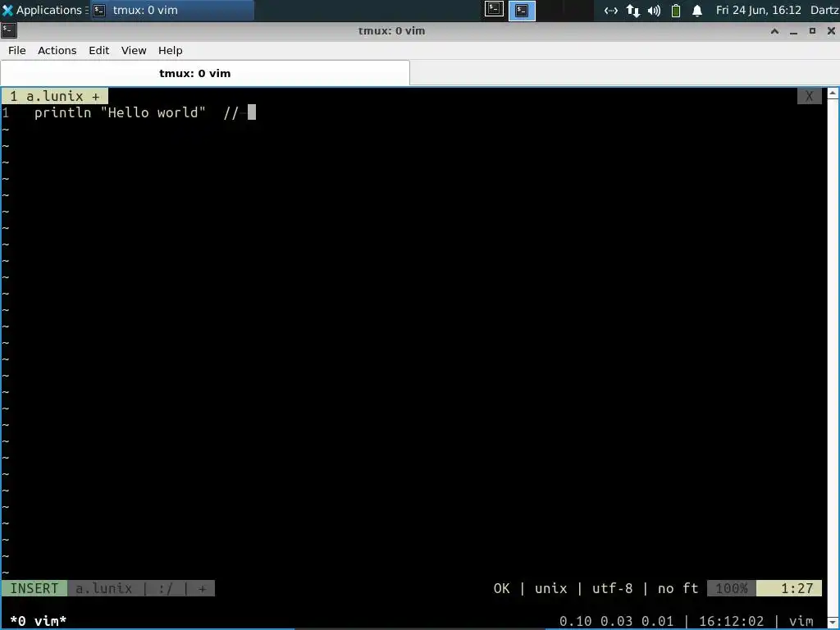Switch to the first workspace terminal thumbnail
This screenshot has width=840, height=630.
pyautogui.click(x=494, y=9)
